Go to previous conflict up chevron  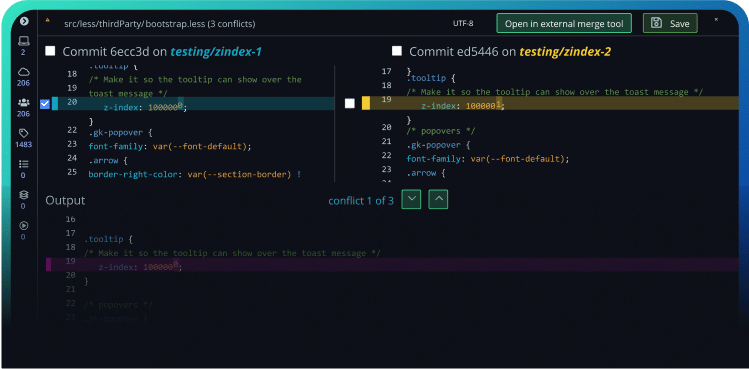click(x=438, y=199)
